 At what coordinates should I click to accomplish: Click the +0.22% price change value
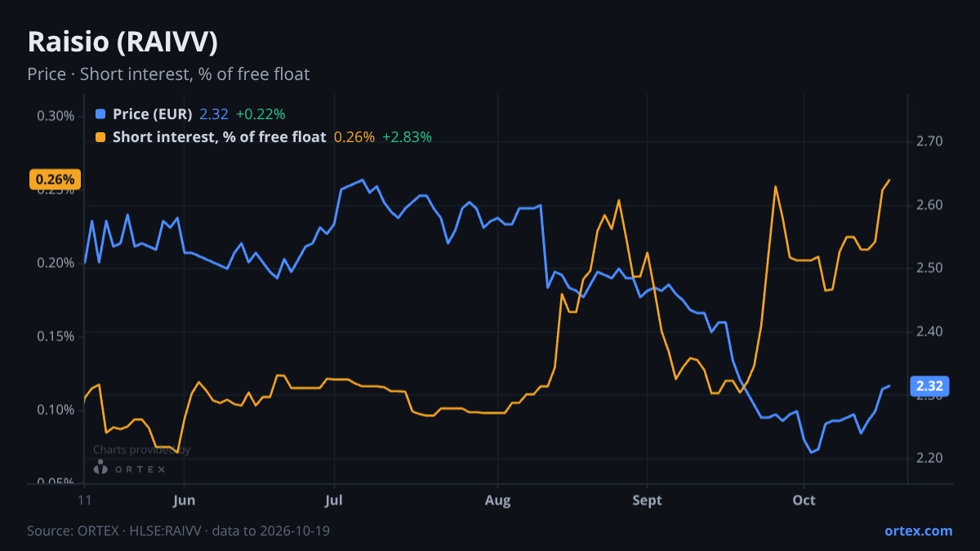click(261, 114)
